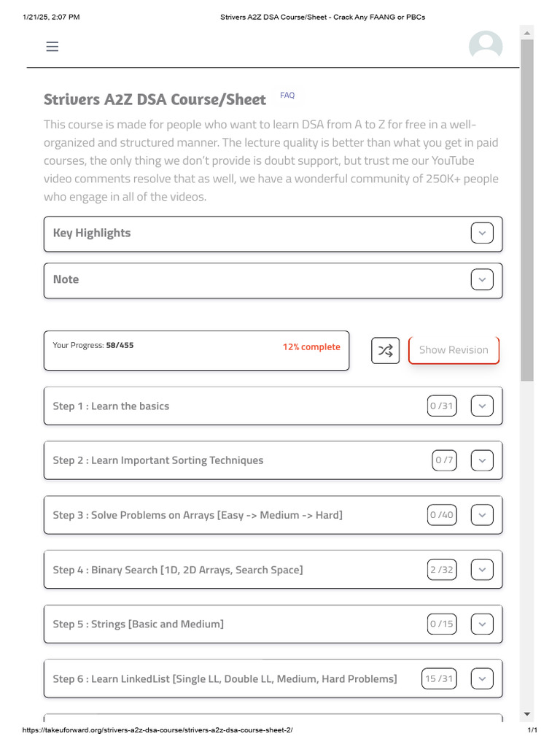
Task: Open the FAQ link
Action: (x=287, y=96)
